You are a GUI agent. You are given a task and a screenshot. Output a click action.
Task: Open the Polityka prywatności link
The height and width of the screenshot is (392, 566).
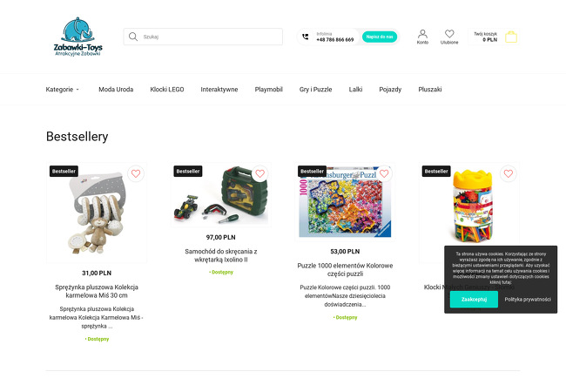[x=528, y=300]
